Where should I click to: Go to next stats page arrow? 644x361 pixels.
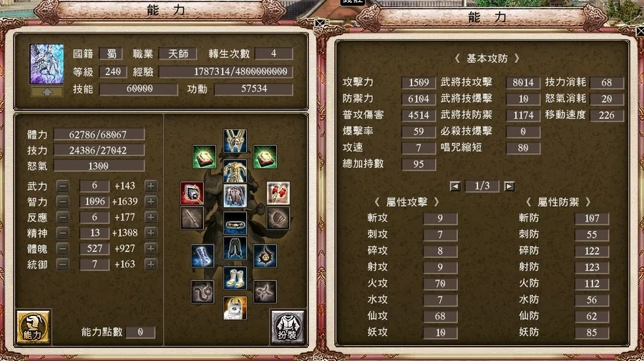(509, 187)
